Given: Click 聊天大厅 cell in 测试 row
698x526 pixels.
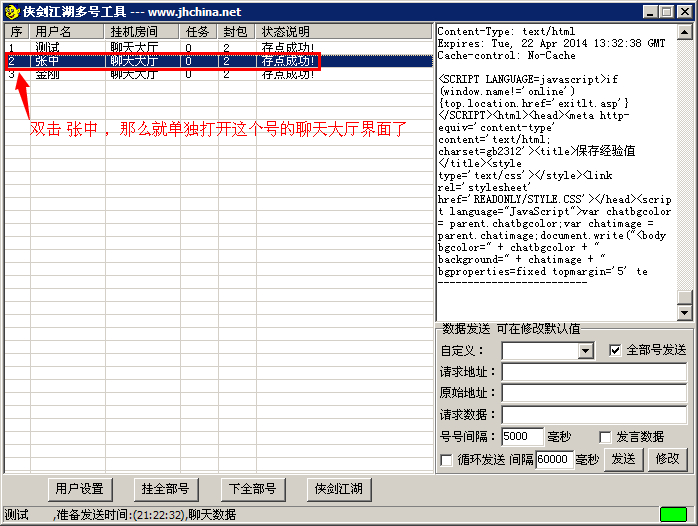Looking at the screenshot, I should [x=134, y=48].
